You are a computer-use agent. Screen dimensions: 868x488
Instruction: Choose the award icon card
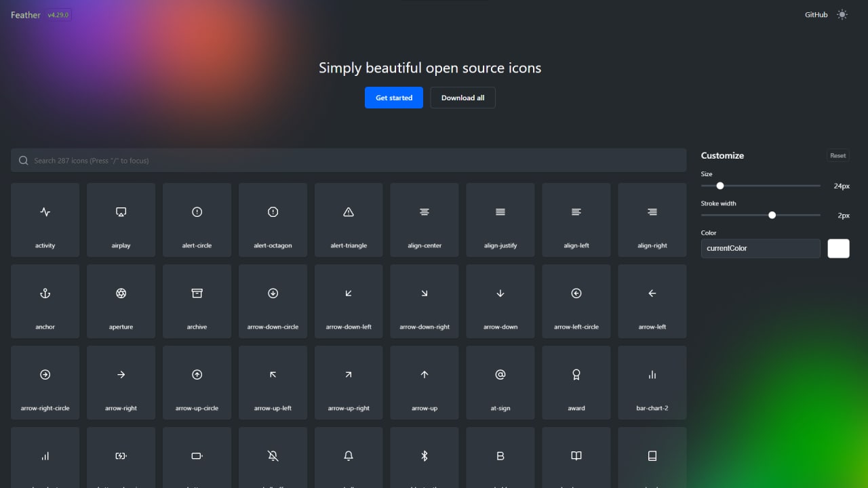point(576,382)
